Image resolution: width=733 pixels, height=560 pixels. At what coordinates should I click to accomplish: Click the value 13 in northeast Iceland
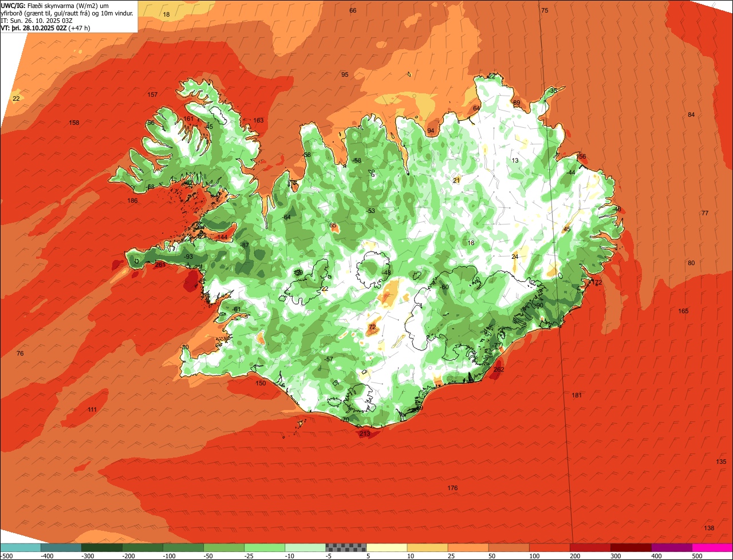point(515,160)
